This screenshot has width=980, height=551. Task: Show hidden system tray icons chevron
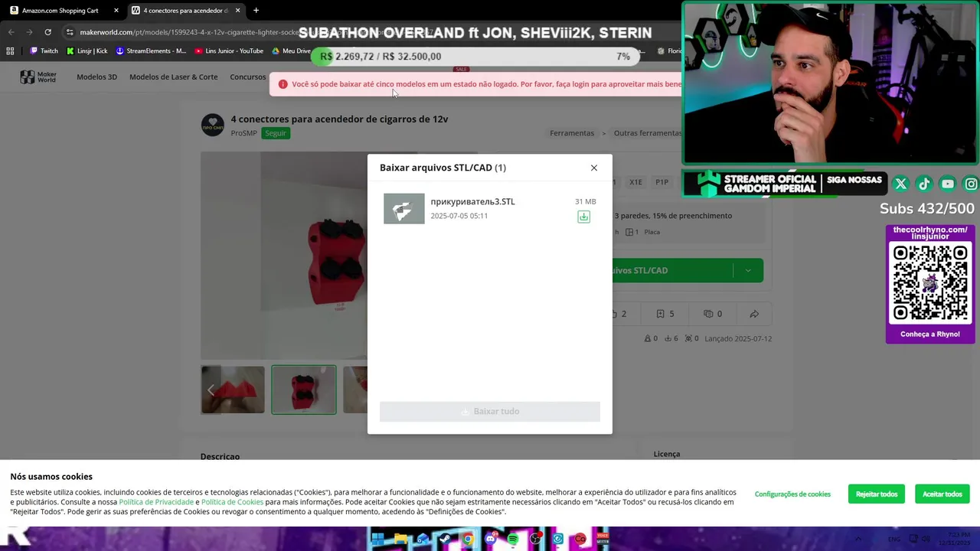click(858, 540)
